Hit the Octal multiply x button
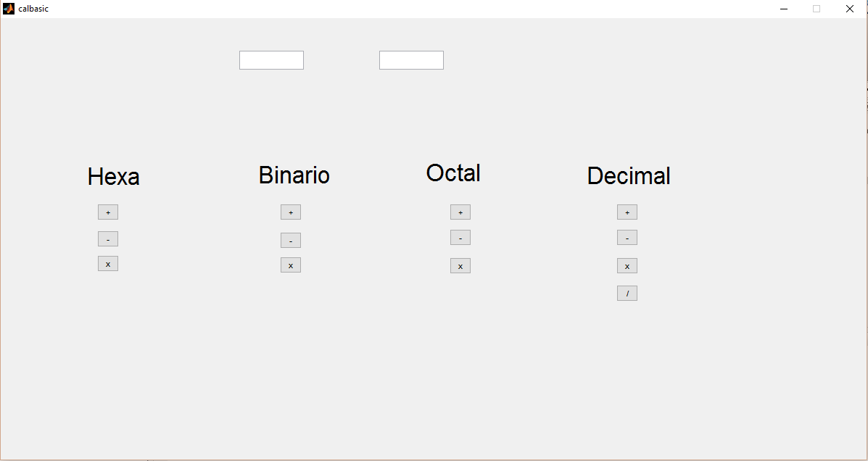 (x=460, y=265)
